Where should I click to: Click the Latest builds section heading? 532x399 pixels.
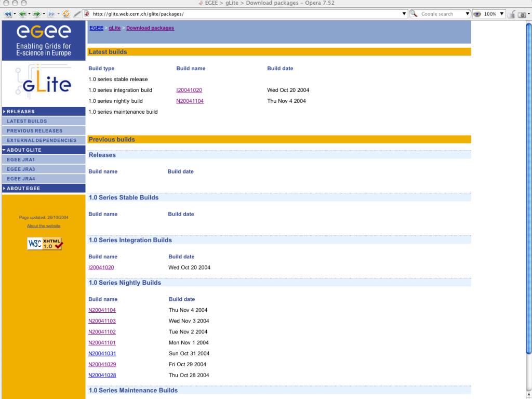point(108,52)
